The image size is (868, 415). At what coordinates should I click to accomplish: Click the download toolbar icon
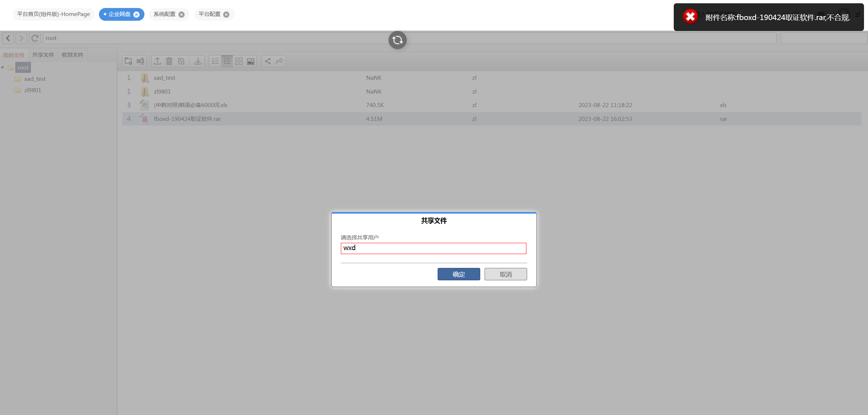[x=198, y=61]
